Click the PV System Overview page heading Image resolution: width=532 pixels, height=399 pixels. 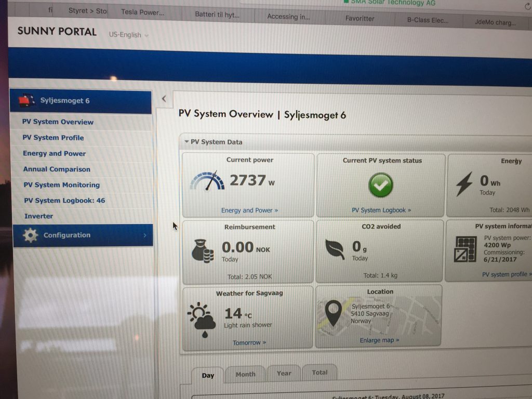[262, 115]
